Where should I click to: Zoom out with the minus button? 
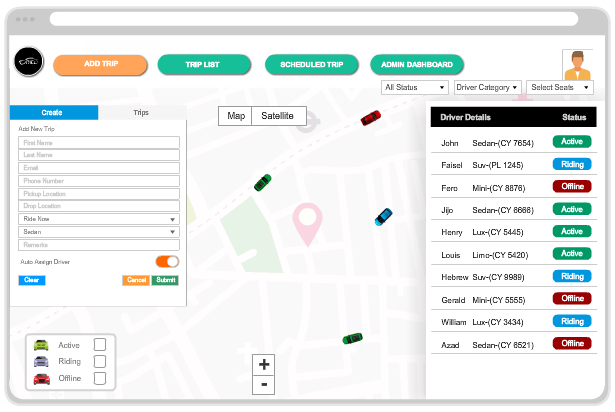click(264, 385)
